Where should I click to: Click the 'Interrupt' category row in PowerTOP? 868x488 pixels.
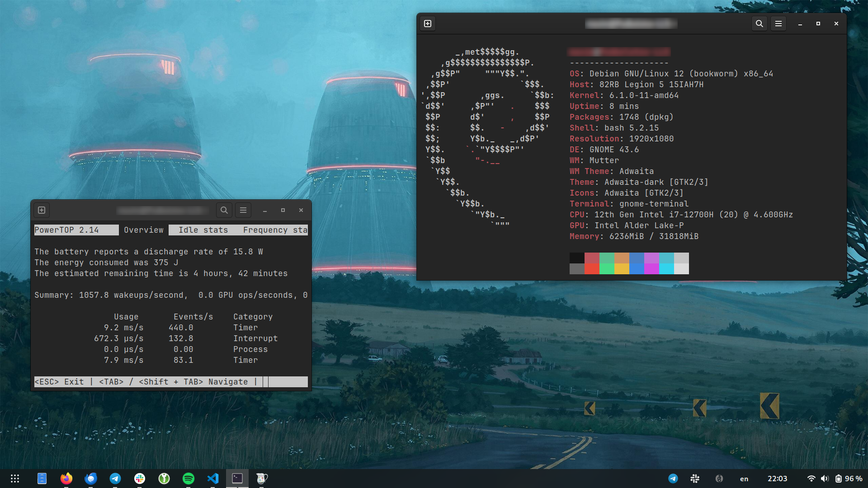pos(186,338)
